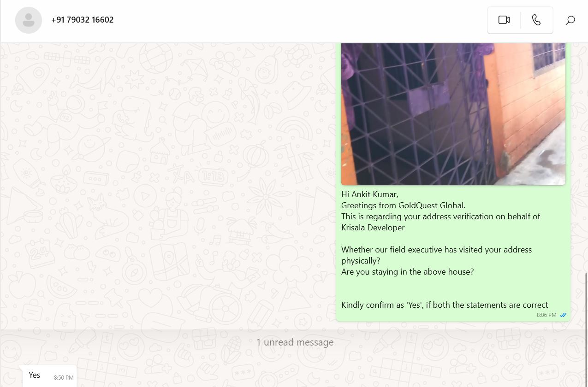
Task: Start a voice call using the phone icon
Action: (536, 20)
